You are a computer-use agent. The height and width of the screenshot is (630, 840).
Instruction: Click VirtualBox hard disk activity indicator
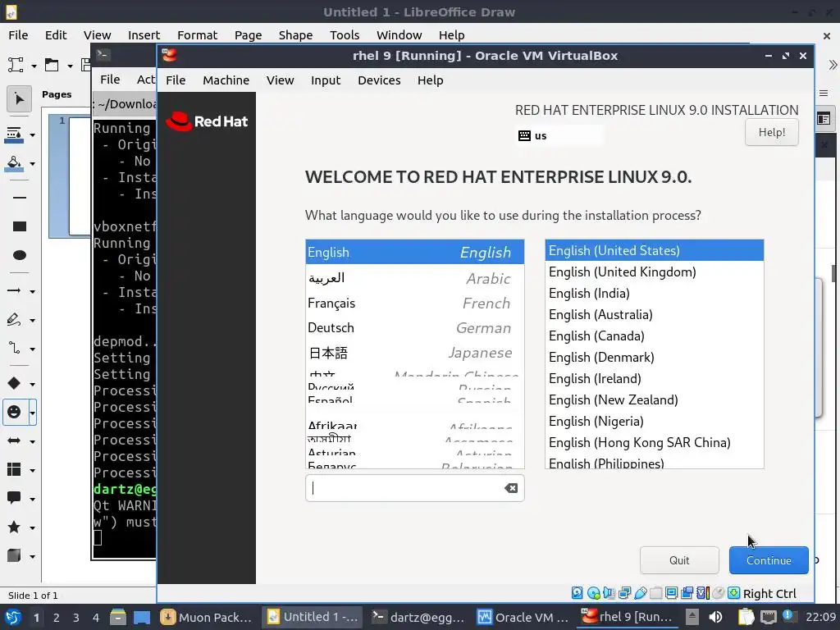pos(577,593)
